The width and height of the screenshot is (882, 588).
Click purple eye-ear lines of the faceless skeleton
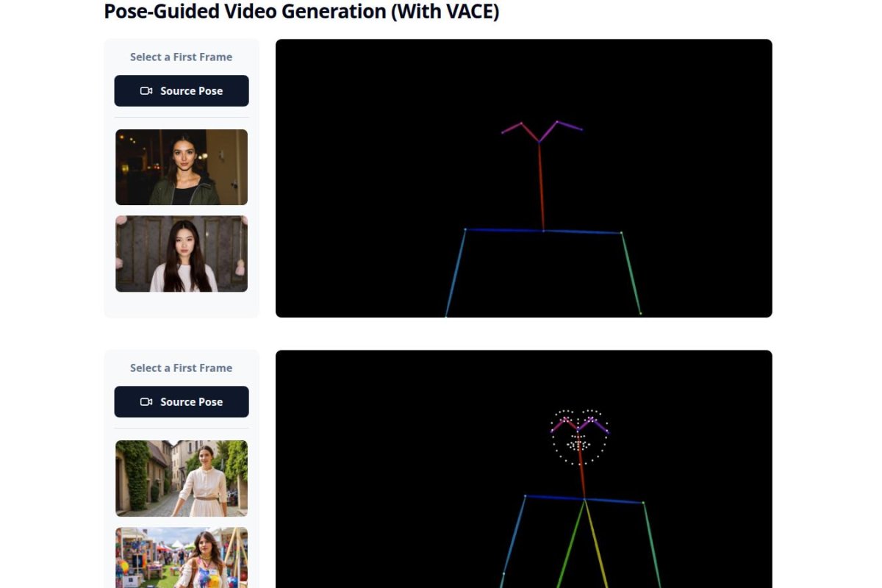point(569,125)
